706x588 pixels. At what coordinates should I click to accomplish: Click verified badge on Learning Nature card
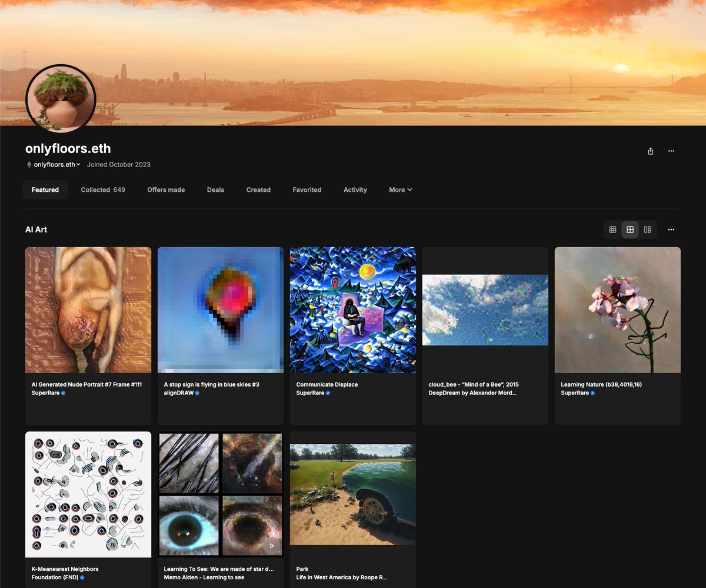[x=592, y=393]
